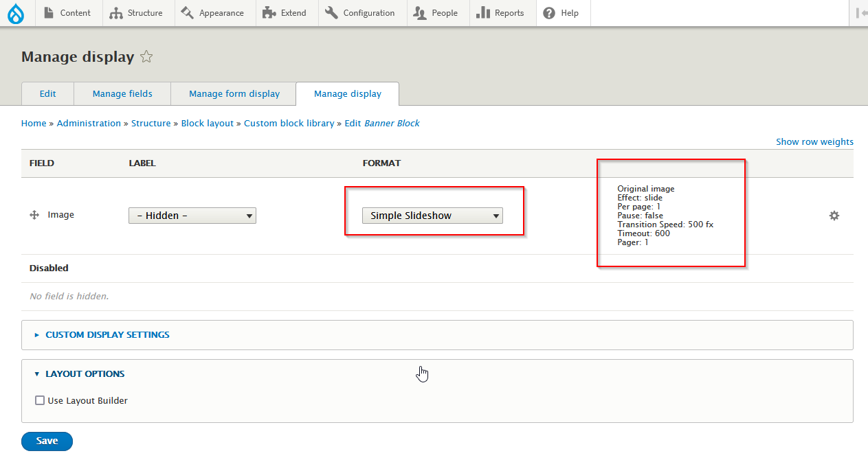Click the star shortcut icon beside Manage display
The width and height of the screenshot is (868, 471).
coord(146,57)
